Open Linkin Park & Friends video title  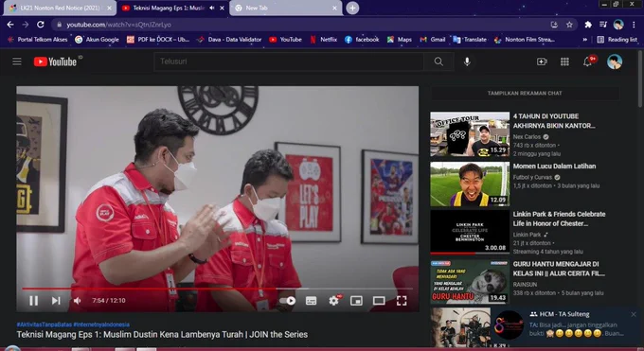tap(559, 219)
